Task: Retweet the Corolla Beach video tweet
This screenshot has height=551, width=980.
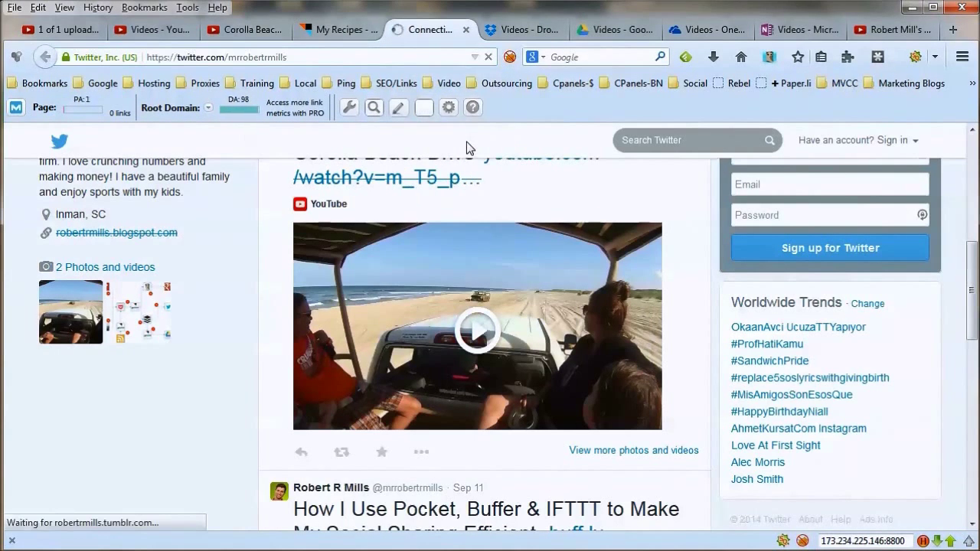Action: coord(341,452)
